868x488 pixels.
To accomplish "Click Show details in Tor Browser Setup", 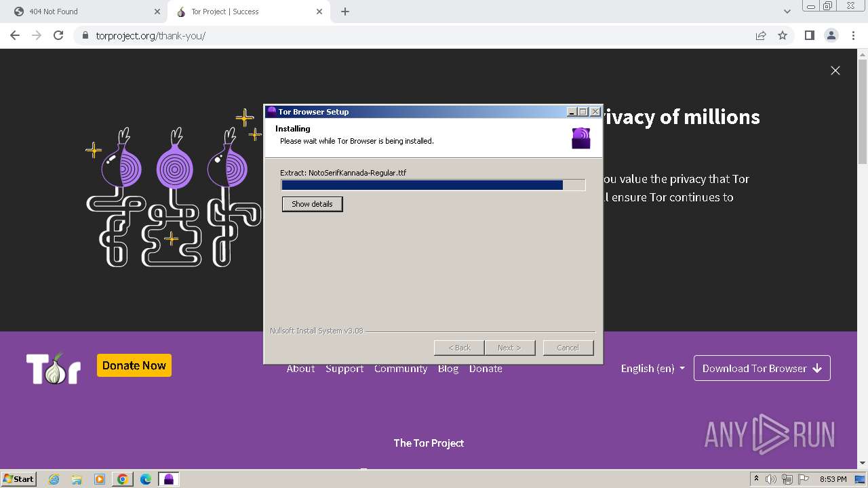I will [x=312, y=204].
